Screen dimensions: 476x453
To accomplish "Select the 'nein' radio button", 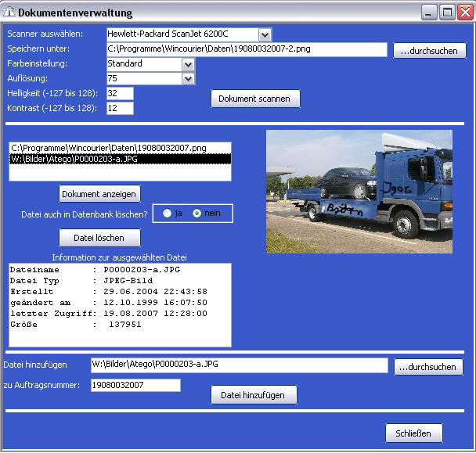I will pos(197,213).
